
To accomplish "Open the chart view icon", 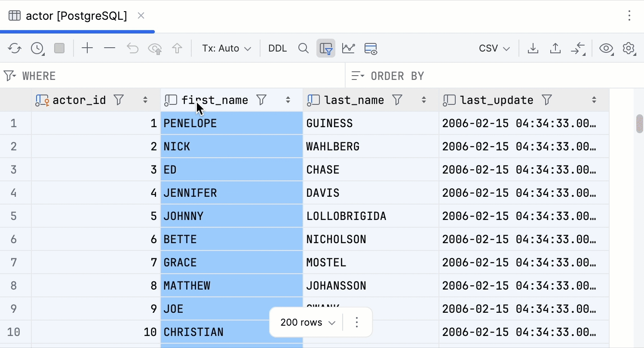I will (x=348, y=48).
